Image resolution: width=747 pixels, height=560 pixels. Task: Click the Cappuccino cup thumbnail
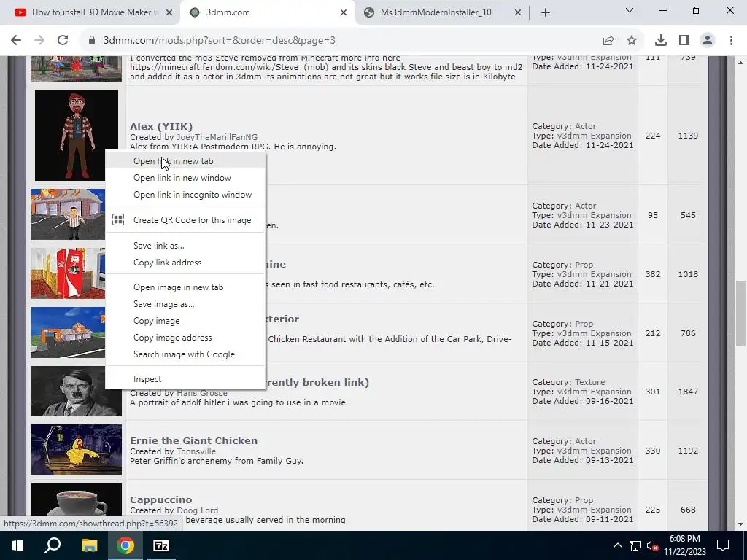76,499
